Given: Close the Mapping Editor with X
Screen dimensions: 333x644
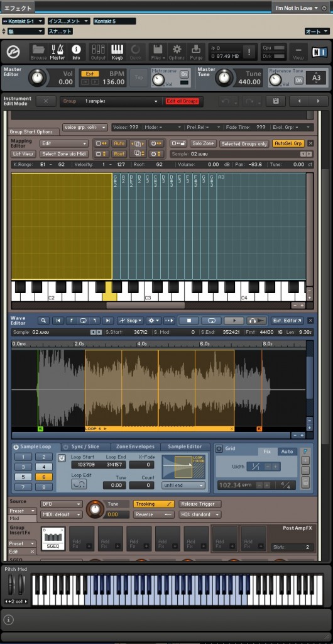Looking at the screenshot, I should coord(310,143).
